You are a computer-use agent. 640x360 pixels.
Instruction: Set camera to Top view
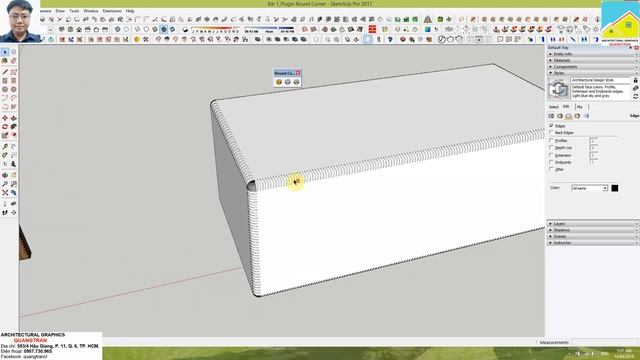click(x=70, y=29)
